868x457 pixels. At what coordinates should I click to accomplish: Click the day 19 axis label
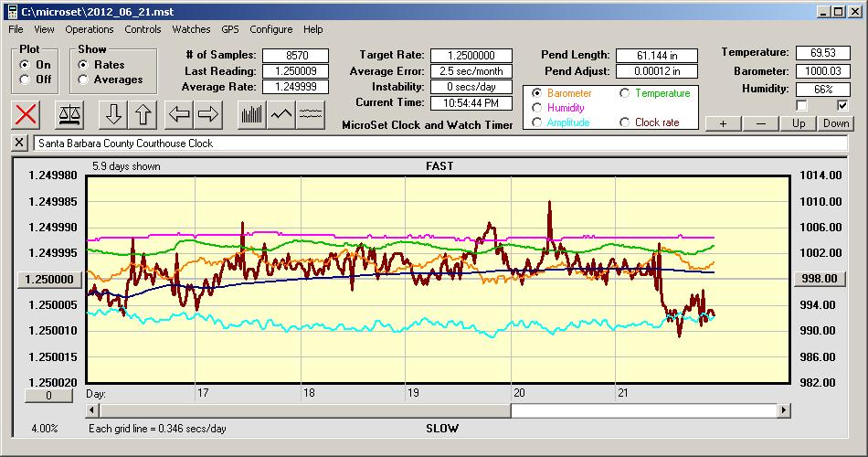pyautogui.click(x=413, y=393)
